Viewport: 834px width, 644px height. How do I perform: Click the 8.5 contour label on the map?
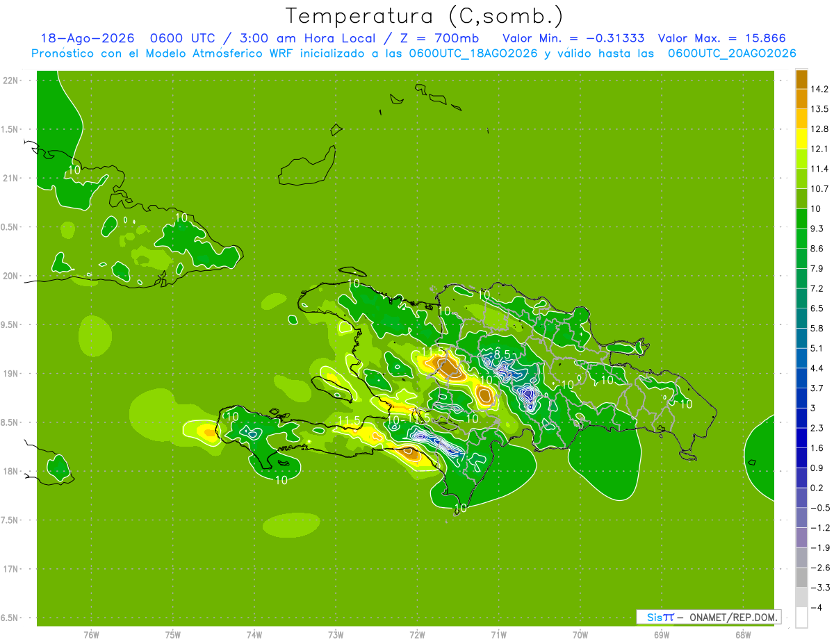pos(502,355)
